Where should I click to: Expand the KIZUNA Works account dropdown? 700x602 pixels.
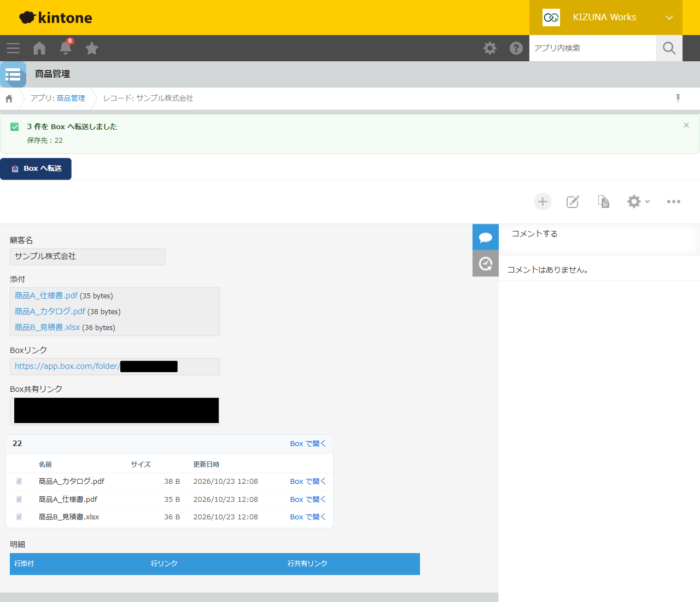(606, 18)
